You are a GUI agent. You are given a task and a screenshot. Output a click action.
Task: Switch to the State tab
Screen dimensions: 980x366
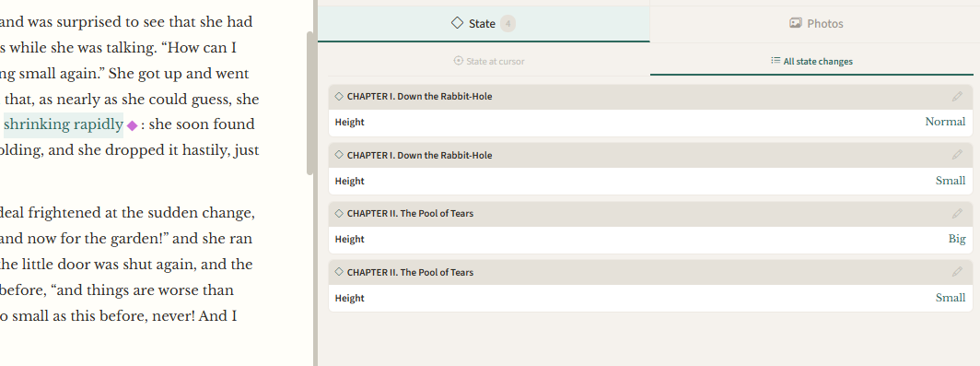(x=484, y=24)
